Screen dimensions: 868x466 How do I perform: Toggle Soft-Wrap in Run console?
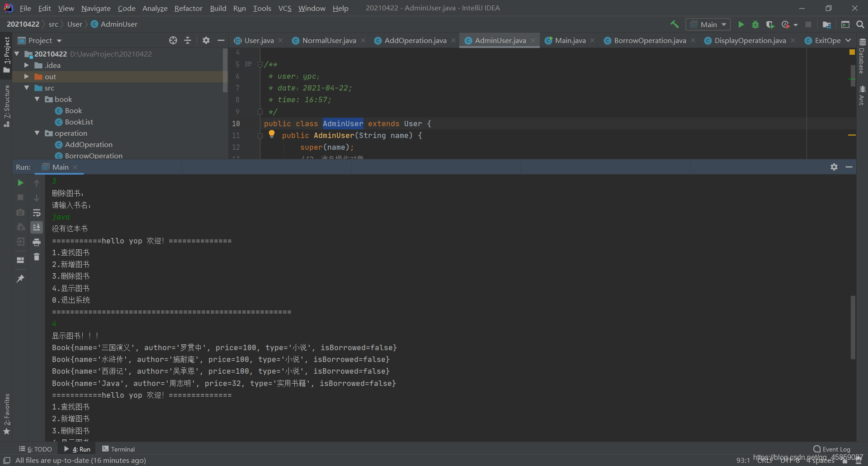pyautogui.click(x=37, y=213)
